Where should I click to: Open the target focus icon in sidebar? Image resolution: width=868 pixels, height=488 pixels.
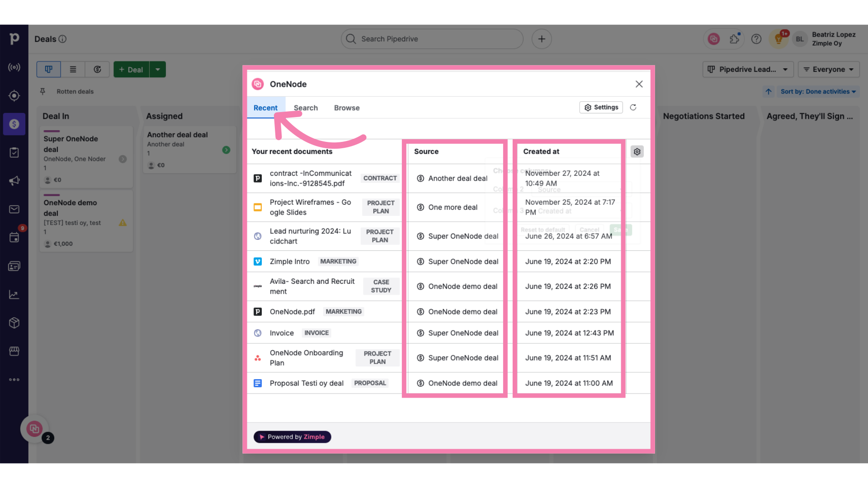[x=14, y=96]
